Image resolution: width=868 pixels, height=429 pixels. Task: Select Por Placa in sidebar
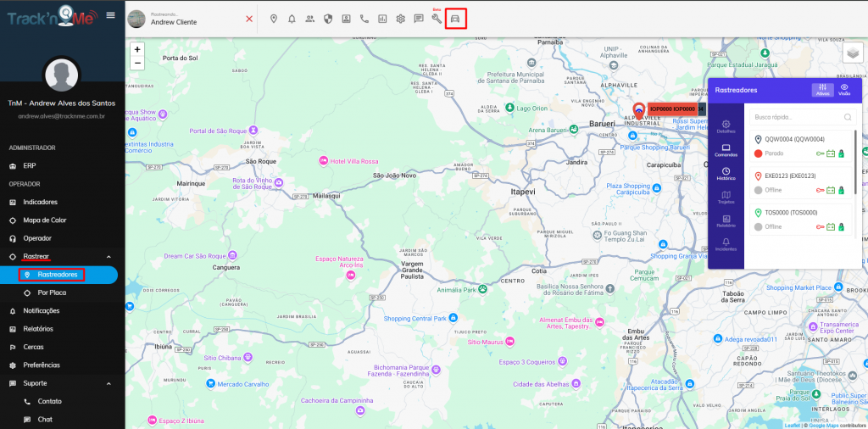point(52,292)
